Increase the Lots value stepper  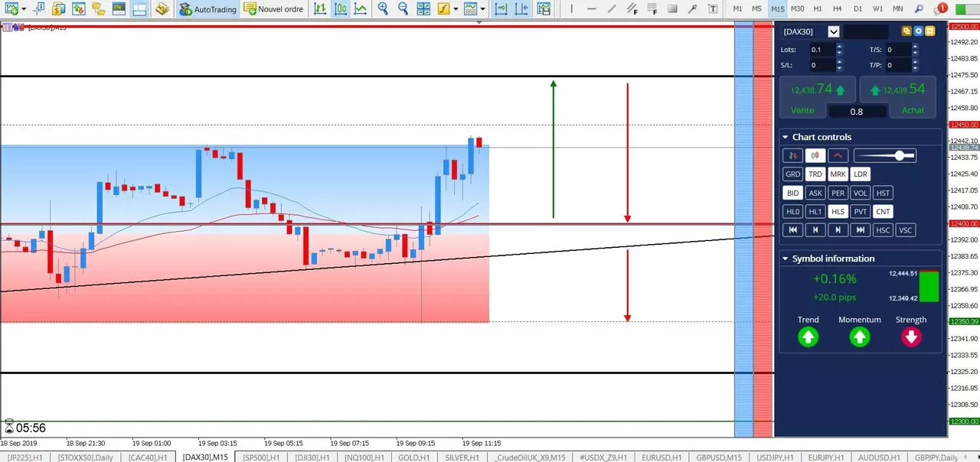[839, 46]
